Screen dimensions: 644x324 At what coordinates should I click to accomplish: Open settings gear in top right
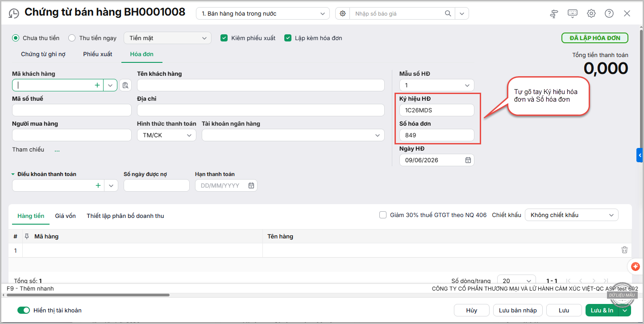[591, 13]
